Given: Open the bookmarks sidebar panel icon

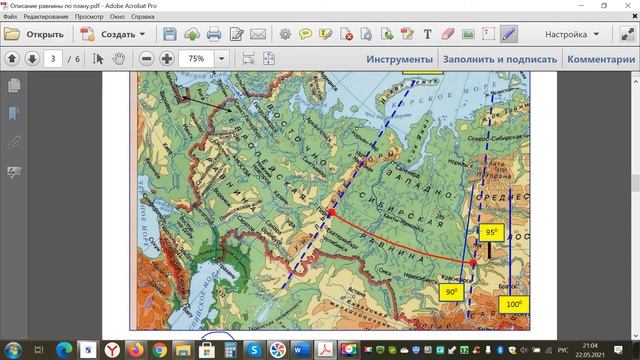Looking at the screenshot, I should coord(14,113).
